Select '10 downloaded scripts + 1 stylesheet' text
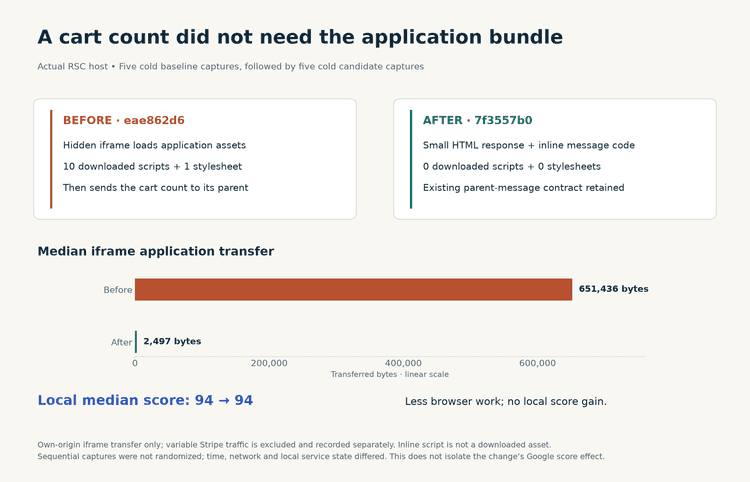 [x=152, y=166]
